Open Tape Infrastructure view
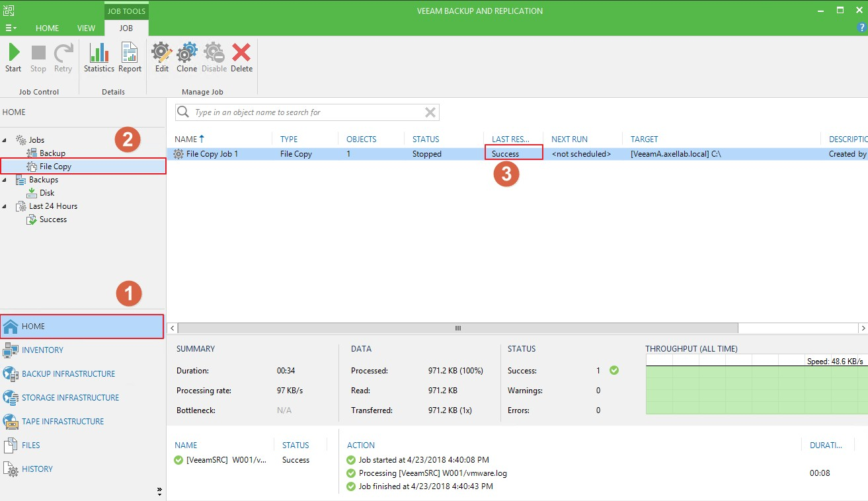This screenshot has width=868, height=501. [x=63, y=422]
